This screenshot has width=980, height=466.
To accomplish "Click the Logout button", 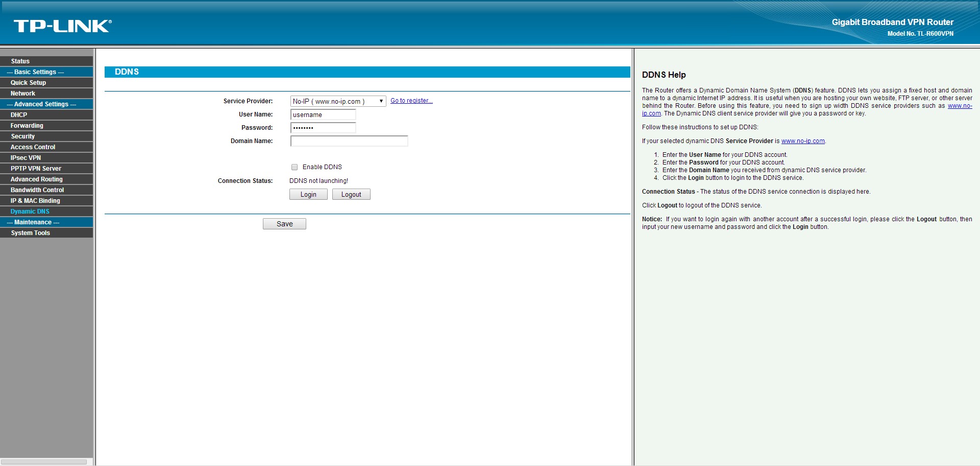I will pyautogui.click(x=351, y=195).
